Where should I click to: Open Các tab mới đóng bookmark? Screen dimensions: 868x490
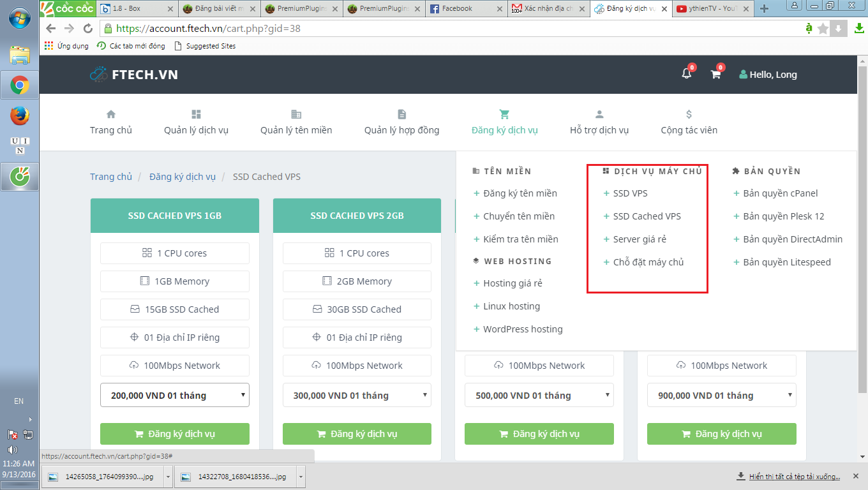[x=131, y=46]
